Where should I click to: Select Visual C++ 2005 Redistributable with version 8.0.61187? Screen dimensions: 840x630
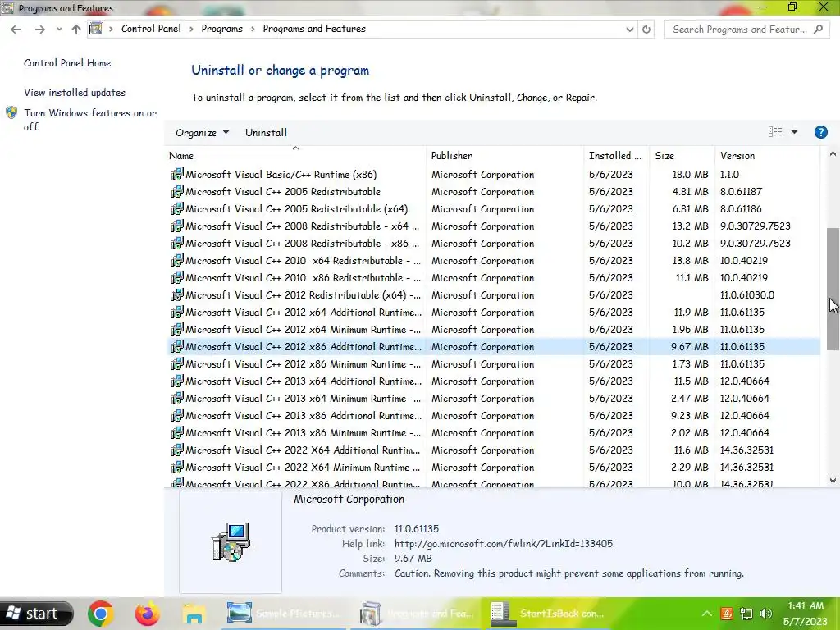[x=493, y=192]
